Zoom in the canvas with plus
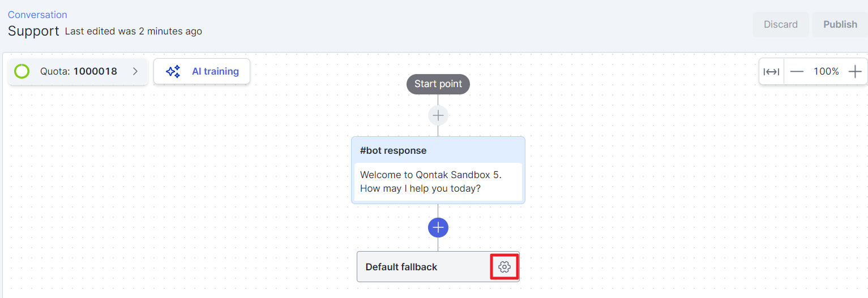The height and width of the screenshot is (298, 868). 855,72
